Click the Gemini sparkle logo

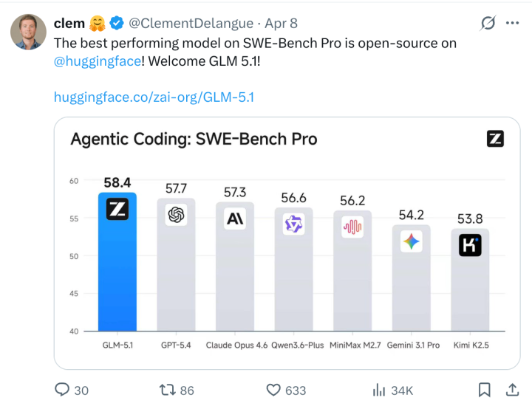click(411, 241)
